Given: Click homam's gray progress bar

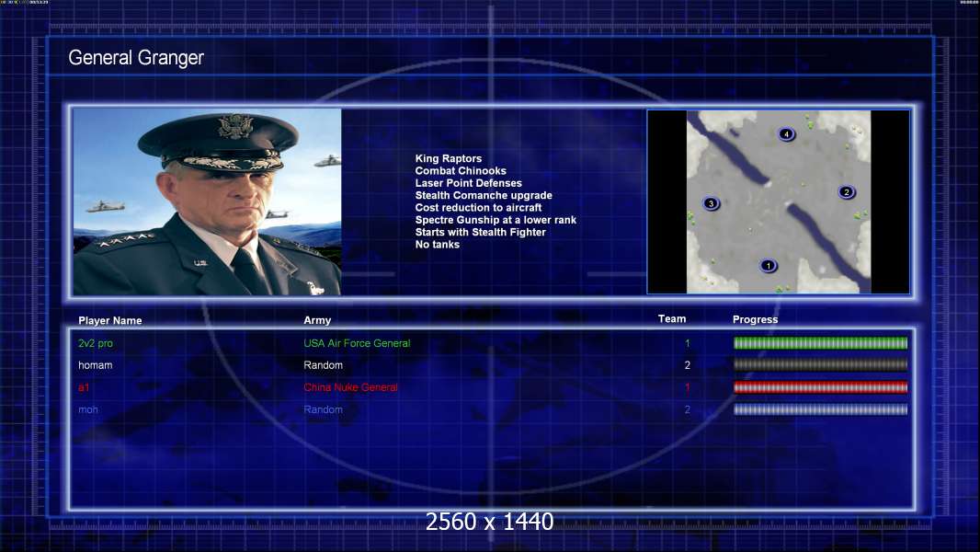Looking at the screenshot, I should pos(820,364).
